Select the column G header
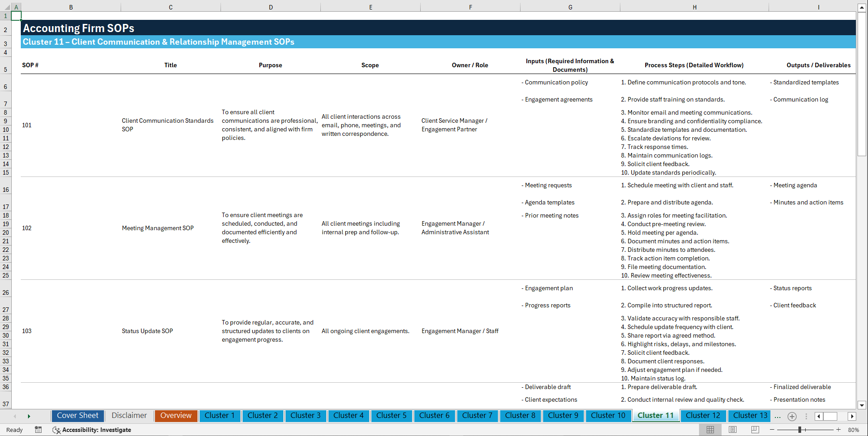This screenshot has width=868, height=436. pyautogui.click(x=570, y=7)
